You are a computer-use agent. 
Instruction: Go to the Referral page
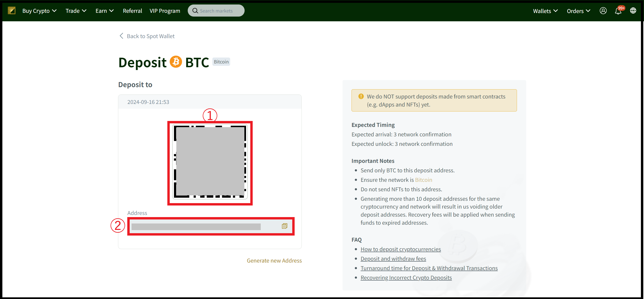click(x=132, y=11)
